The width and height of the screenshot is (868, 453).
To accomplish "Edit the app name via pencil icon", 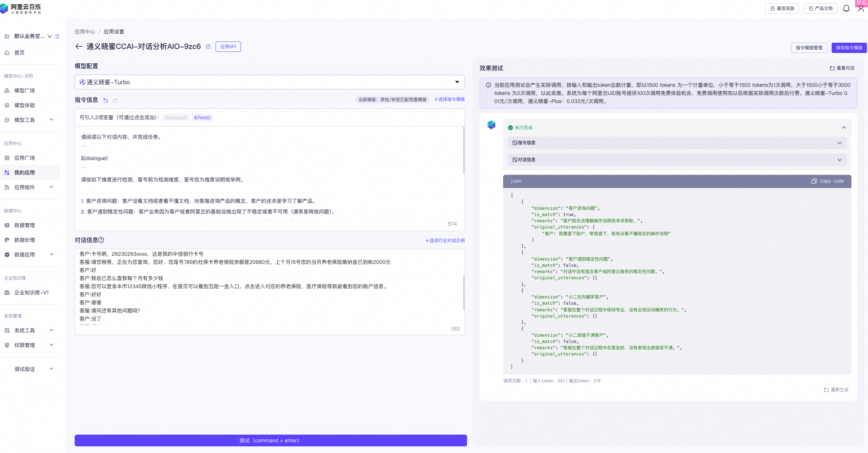I will (208, 46).
